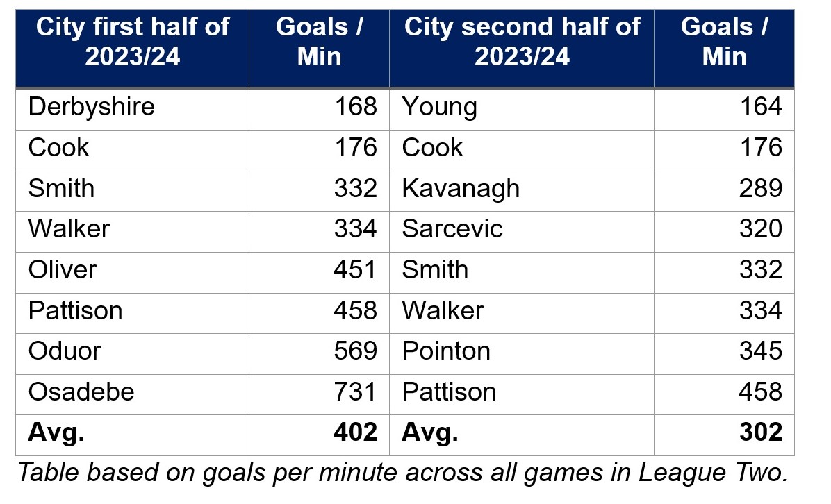This screenshot has height=504, width=831.
Task: Select the Derbyshire name cell
Action: [92, 107]
